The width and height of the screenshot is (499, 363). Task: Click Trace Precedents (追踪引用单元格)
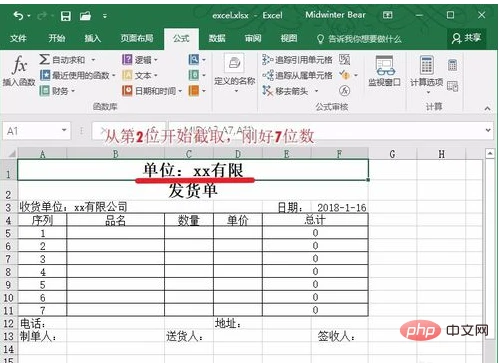coord(297,60)
